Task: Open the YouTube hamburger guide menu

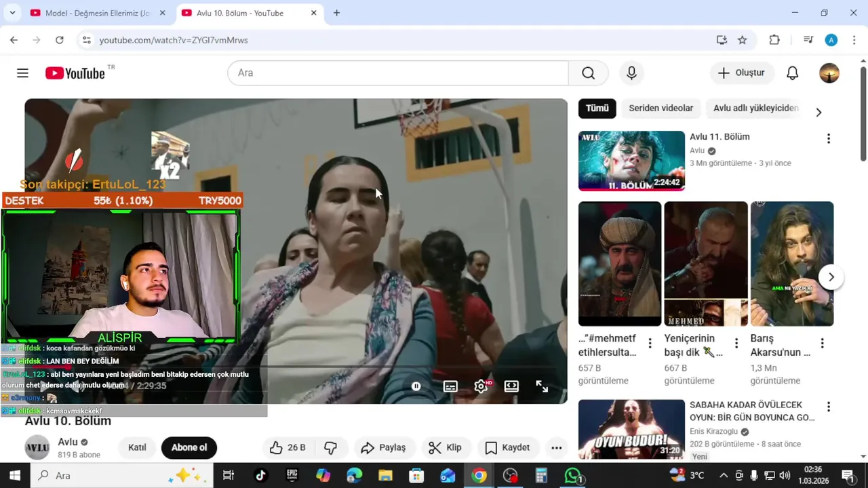Action: (x=22, y=73)
